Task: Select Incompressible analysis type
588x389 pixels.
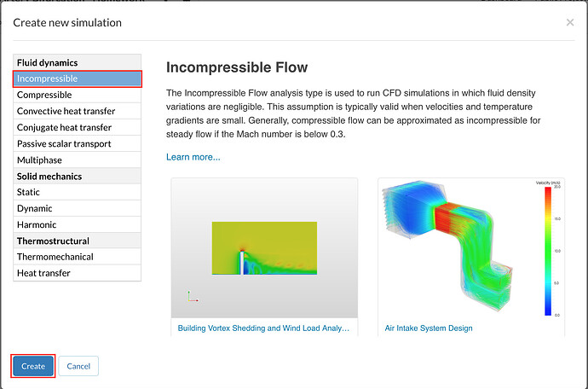Action: click(x=77, y=78)
